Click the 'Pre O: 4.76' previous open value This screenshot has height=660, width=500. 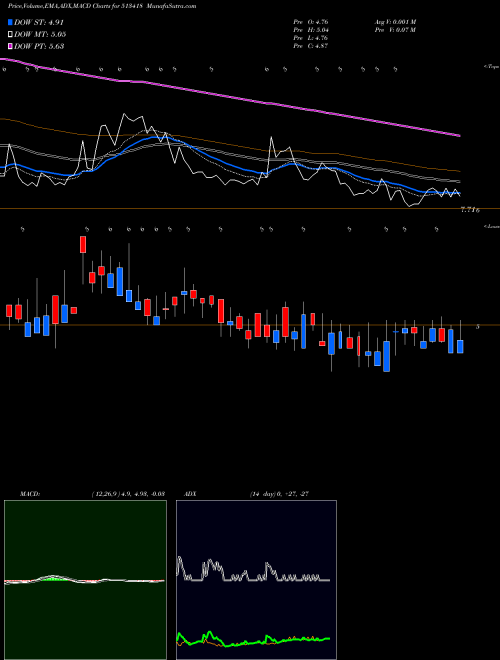311,21
